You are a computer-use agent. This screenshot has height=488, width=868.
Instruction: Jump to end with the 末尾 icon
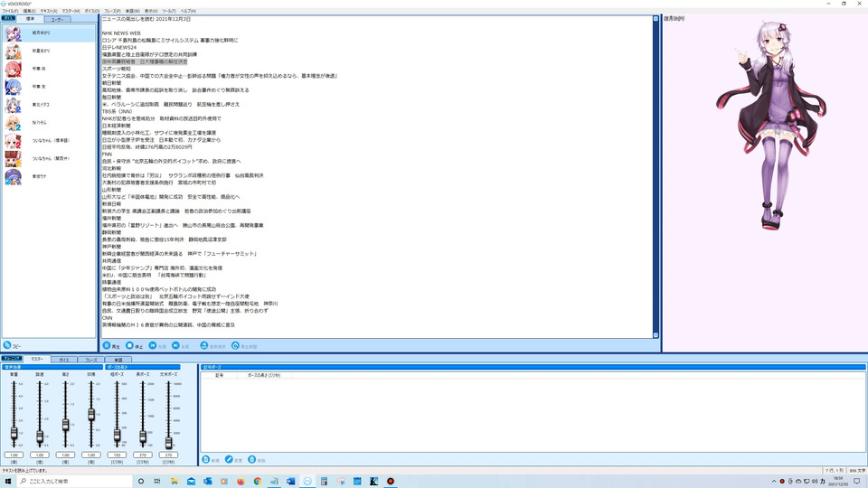coord(175,345)
